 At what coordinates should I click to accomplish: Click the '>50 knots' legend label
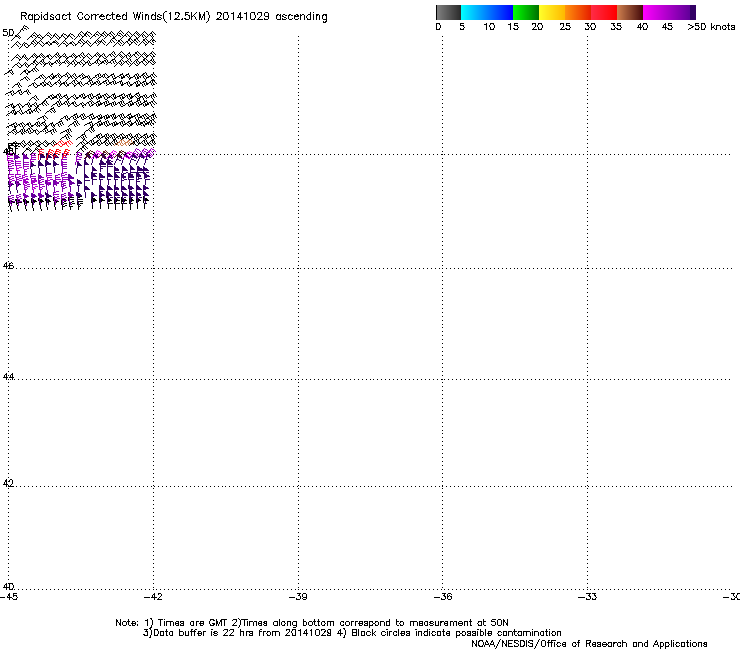point(711,27)
